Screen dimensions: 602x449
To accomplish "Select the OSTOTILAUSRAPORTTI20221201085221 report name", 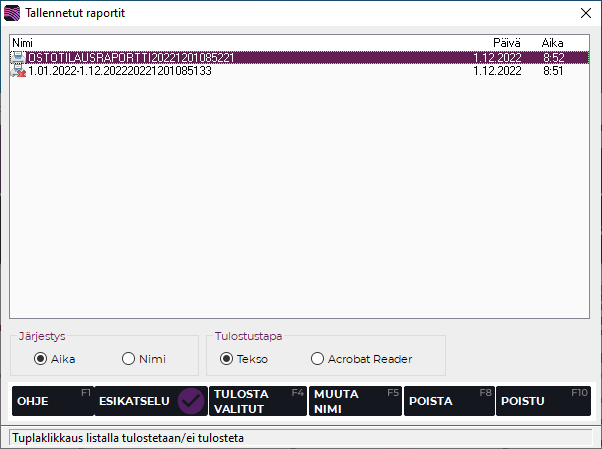I will tap(130, 58).
